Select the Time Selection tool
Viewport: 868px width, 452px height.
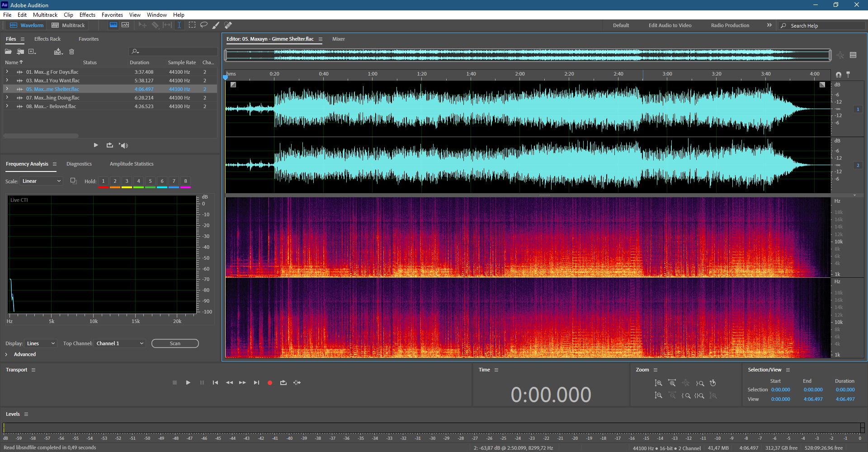179,25
